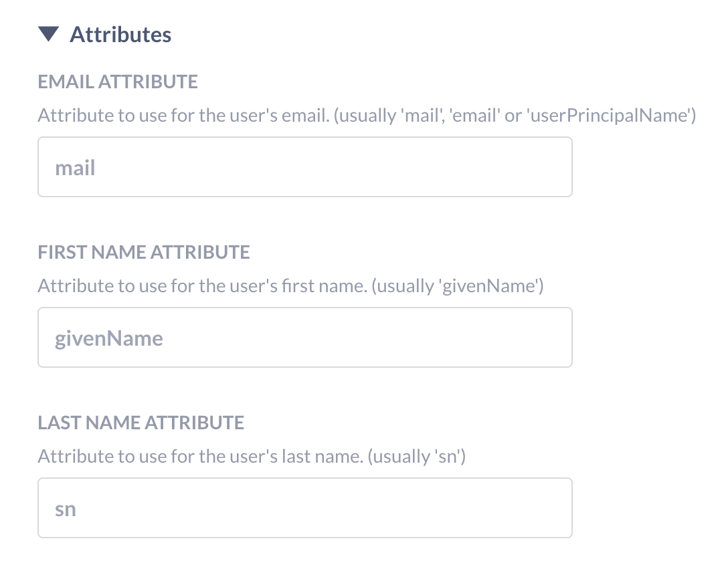
Task: Click the Attributes section heading
Action: (x=120, y=34)
